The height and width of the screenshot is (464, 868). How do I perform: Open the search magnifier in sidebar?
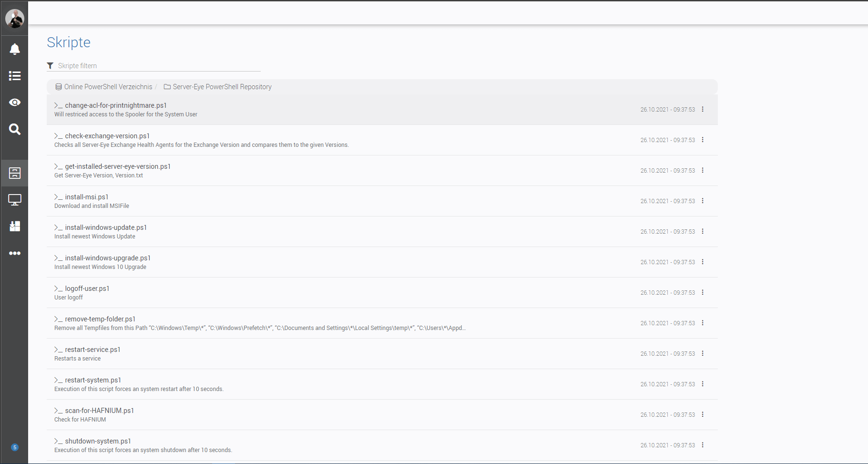pos(15,129)
